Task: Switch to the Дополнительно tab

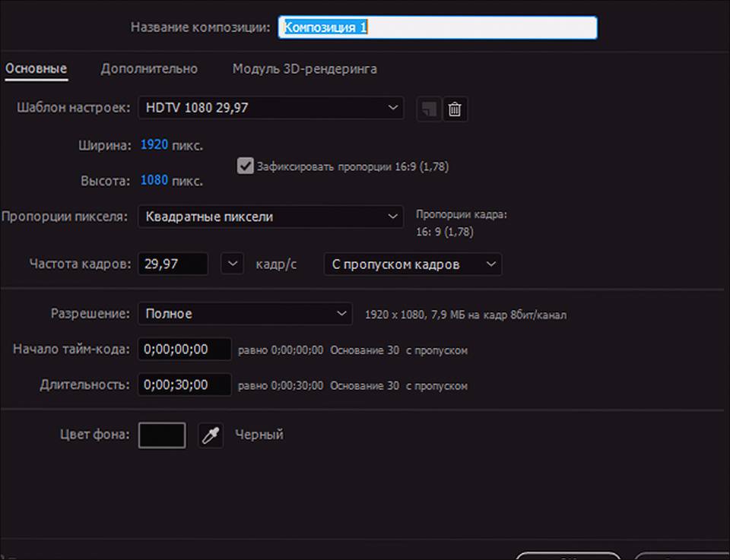Action: point(149,69)
